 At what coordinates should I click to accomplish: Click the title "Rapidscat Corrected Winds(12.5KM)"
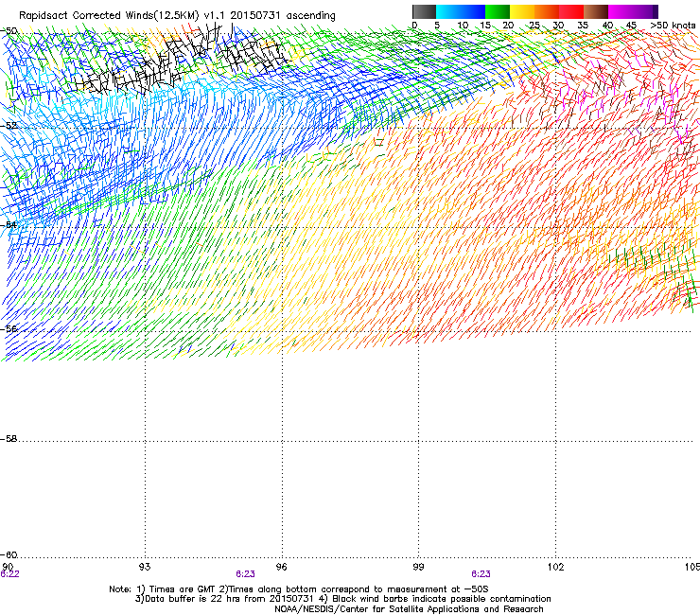pos(109,15)
